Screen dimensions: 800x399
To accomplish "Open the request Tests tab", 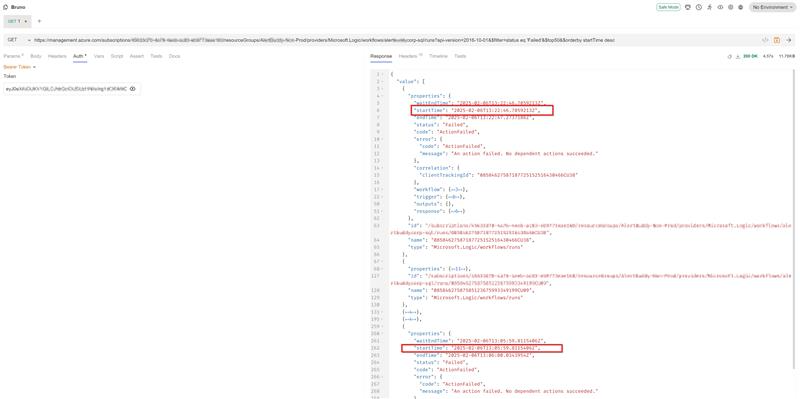I will pos(156,56).
